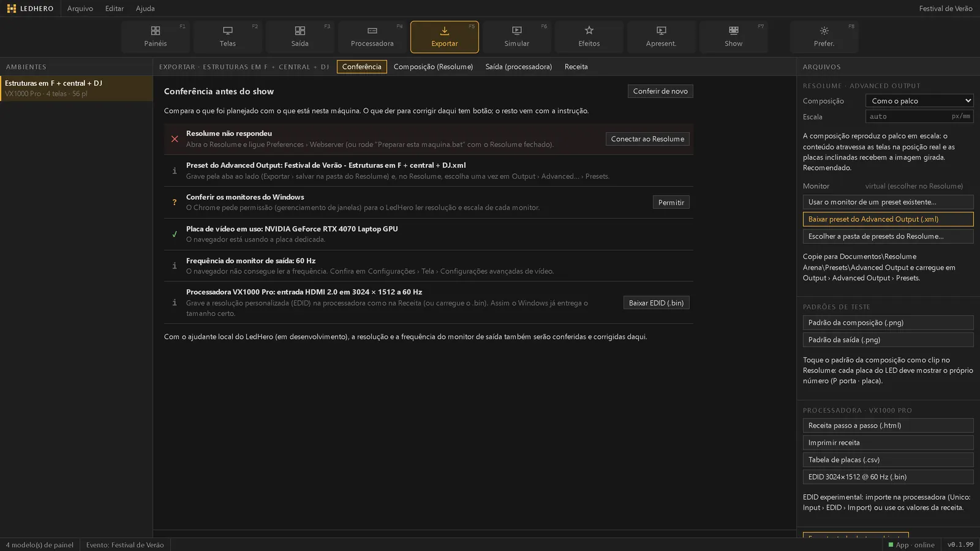Open the Show toolbar section
This screenshot has height=551, width=980.
click(734, 37)
